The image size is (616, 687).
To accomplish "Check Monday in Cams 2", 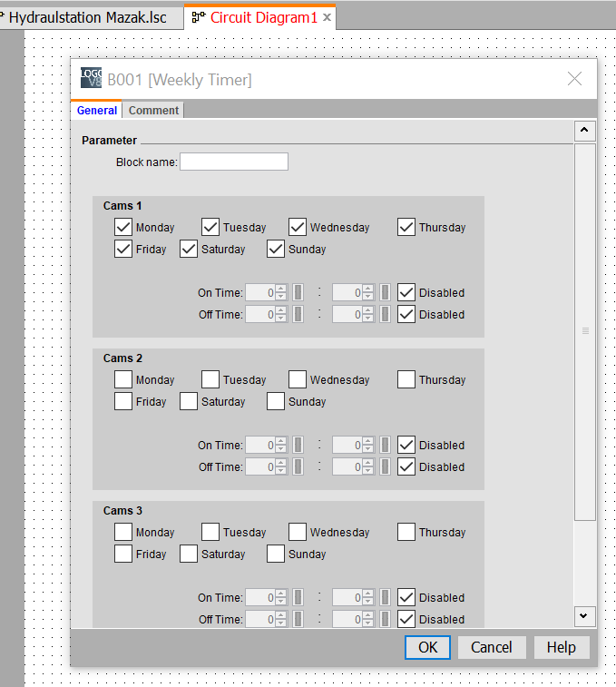I will coord(123,380).
